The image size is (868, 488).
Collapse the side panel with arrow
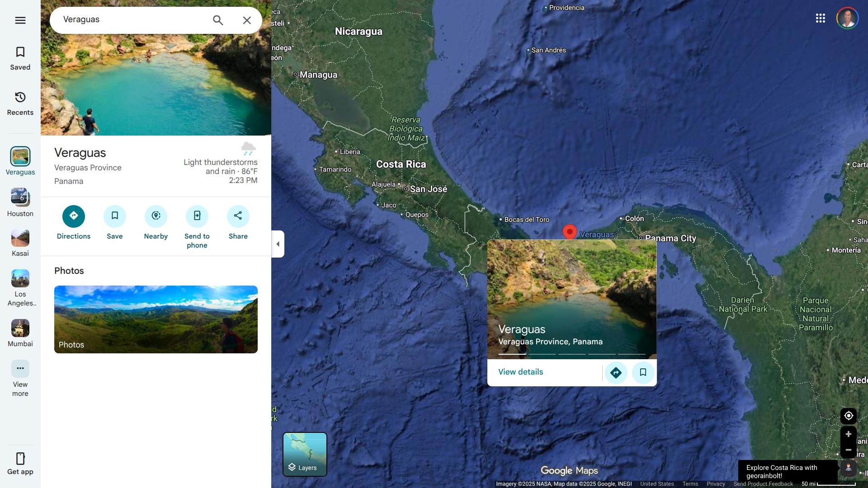[278, 244]
